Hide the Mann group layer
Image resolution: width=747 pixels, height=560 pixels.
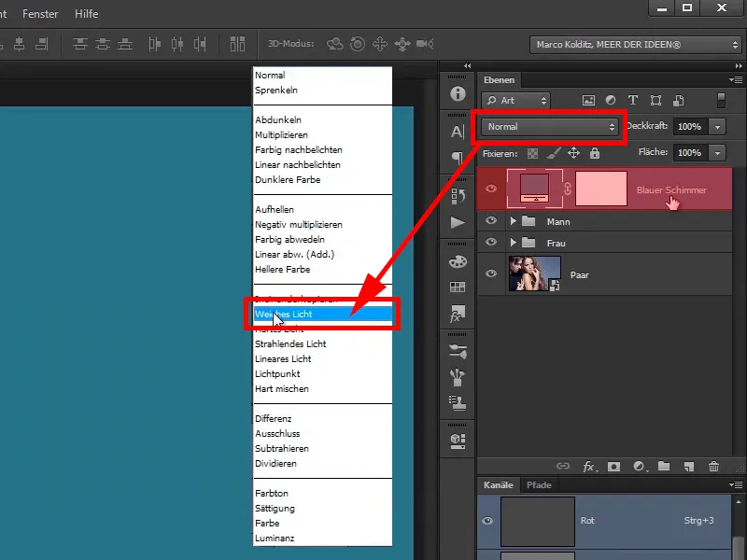click(x=491, y=220)
